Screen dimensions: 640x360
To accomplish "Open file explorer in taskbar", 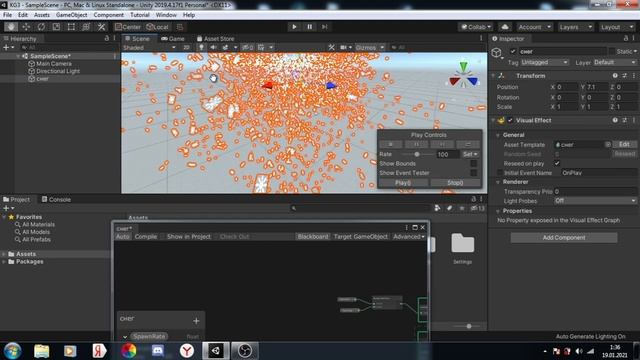I will 42,351.
